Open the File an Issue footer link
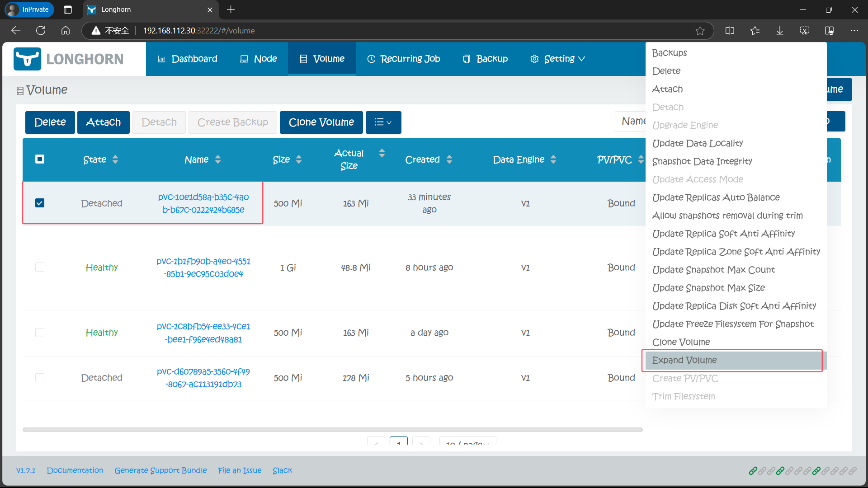The width and height of the screenshot is (868, 488). pos(240,470)
